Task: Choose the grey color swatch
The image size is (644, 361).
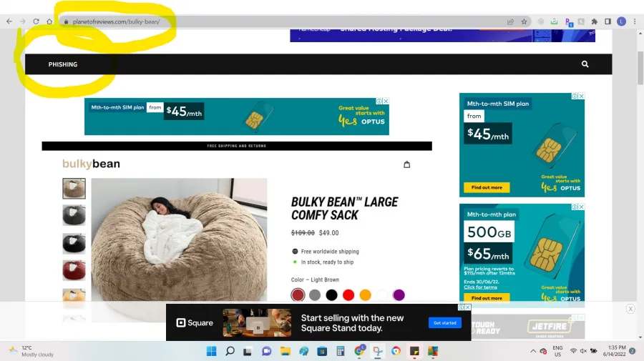Action: click(x=315, y=295)
